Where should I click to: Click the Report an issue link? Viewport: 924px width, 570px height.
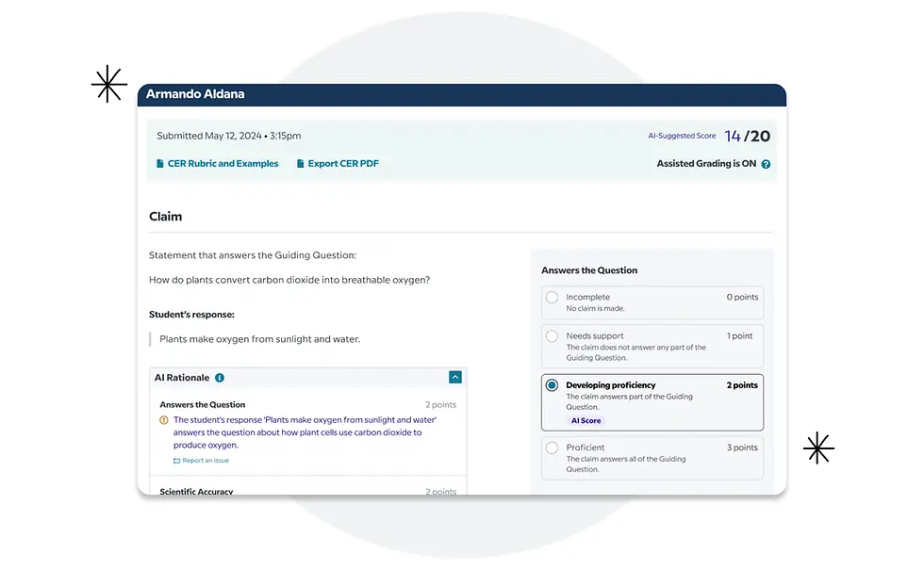(206, 461)
